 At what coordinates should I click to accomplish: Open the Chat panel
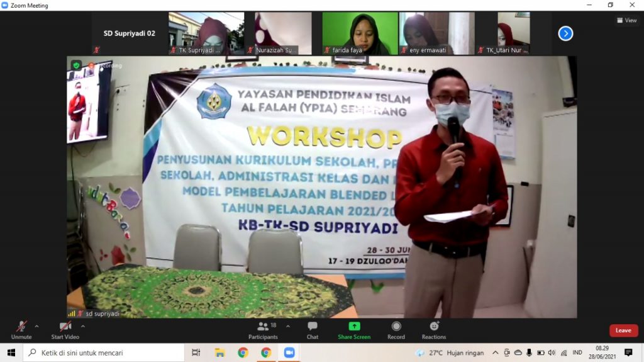[313, 331]
